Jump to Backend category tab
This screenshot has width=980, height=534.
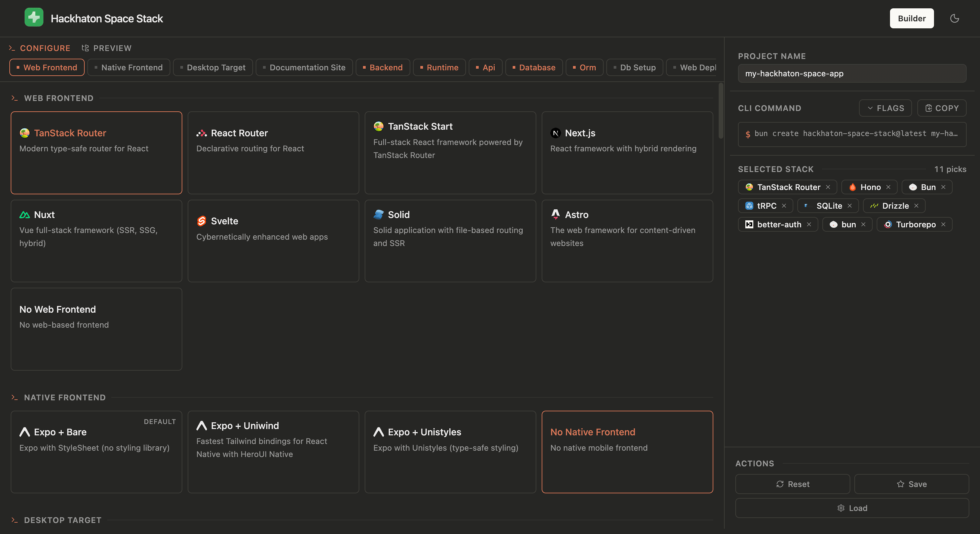click(x=383, y=67)
